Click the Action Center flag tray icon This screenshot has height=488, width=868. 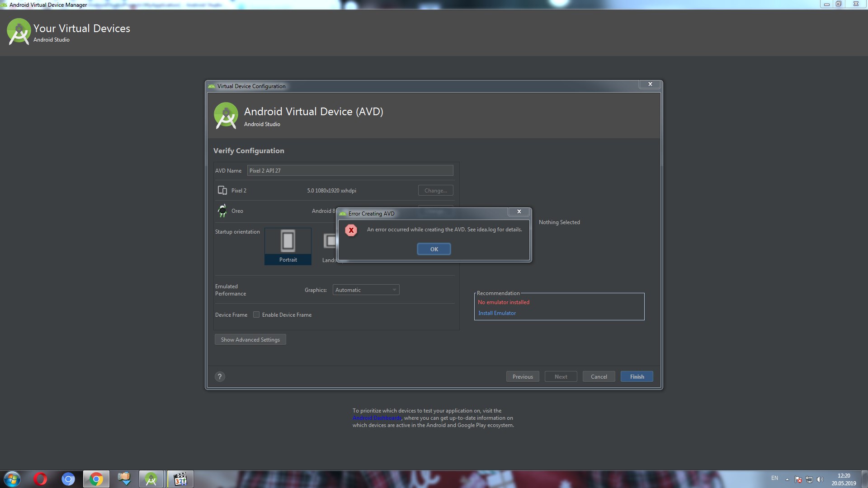click(x=798, y=479)
